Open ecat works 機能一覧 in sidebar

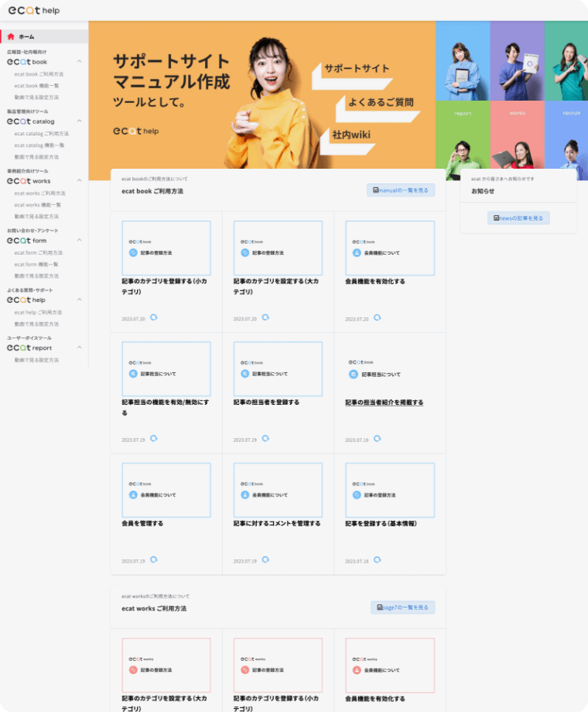[x=37, y=205]
